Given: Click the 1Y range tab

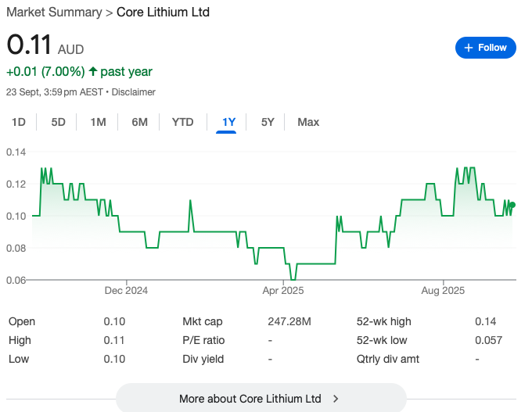Looking at the screenshot, I should pos(228,122).
